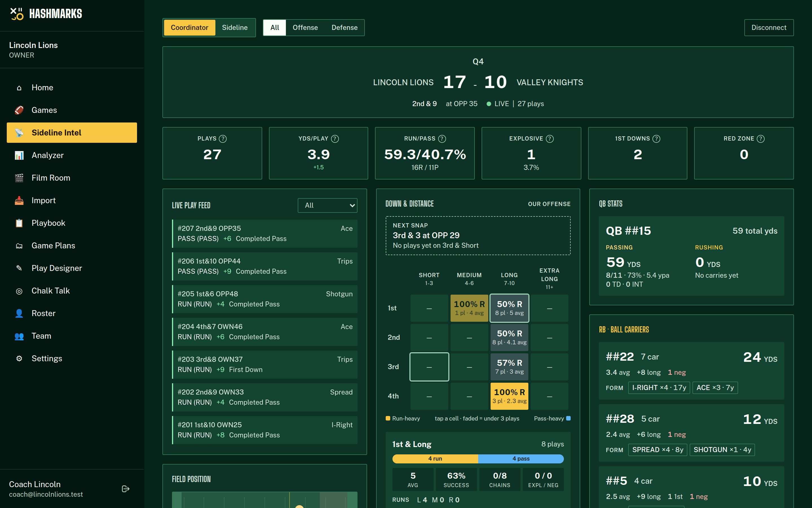This screenshot has width=812, height=508.
Task: Select the 4th & Long 100% R cell
Action: point(509,396)
